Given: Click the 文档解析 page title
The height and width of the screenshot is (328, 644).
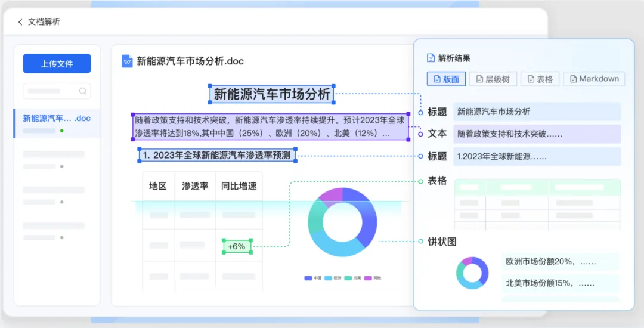Looking at the screenshot, I should (44, 22).
